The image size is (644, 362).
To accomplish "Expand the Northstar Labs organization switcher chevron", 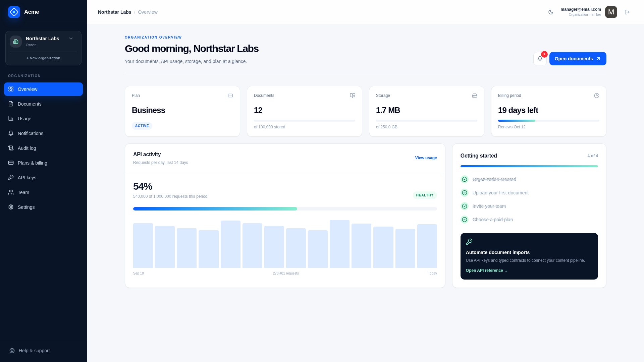I will click(71, 39).
